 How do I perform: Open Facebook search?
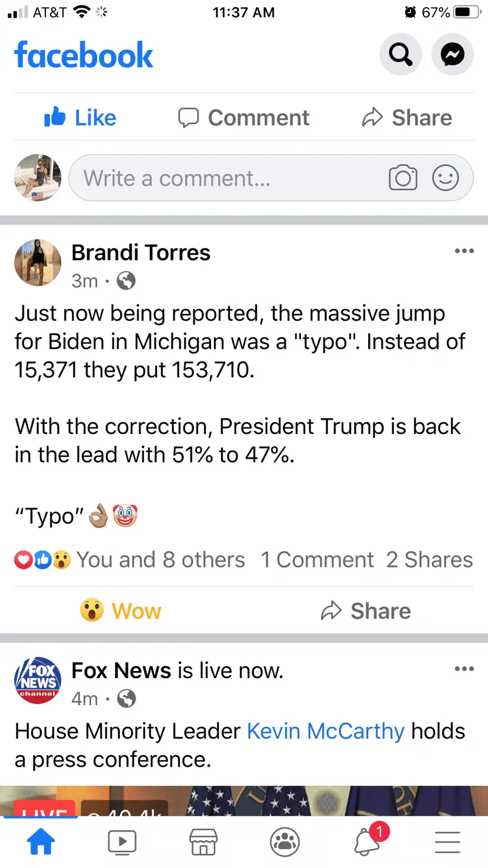[x=400, y=54]
